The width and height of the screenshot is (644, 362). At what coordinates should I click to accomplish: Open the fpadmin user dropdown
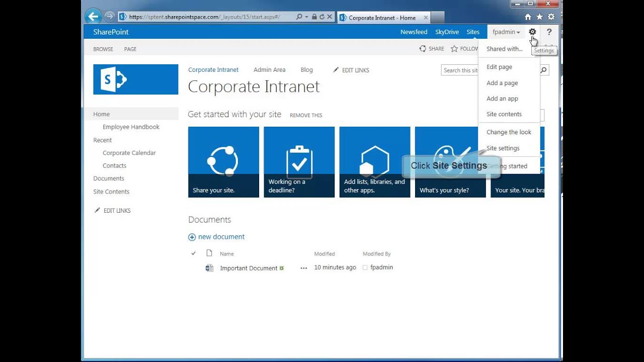tap(506, 32)
